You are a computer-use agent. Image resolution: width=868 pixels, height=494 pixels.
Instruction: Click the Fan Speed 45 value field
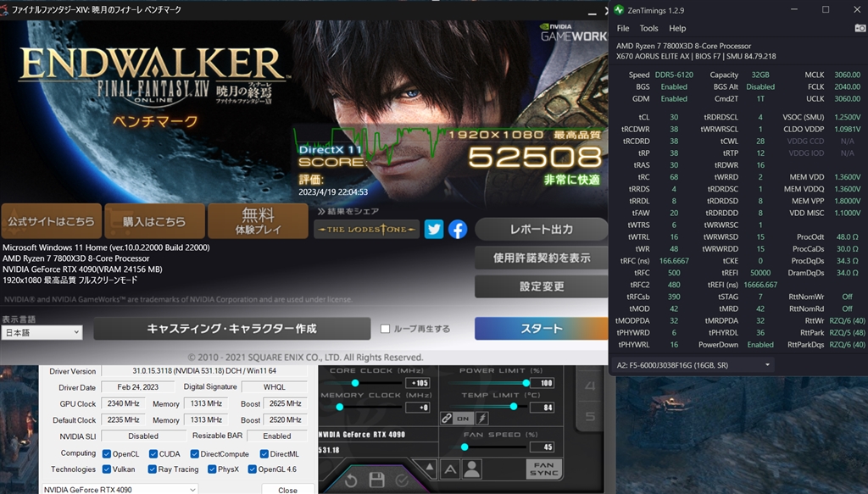(x=542, y=447)
